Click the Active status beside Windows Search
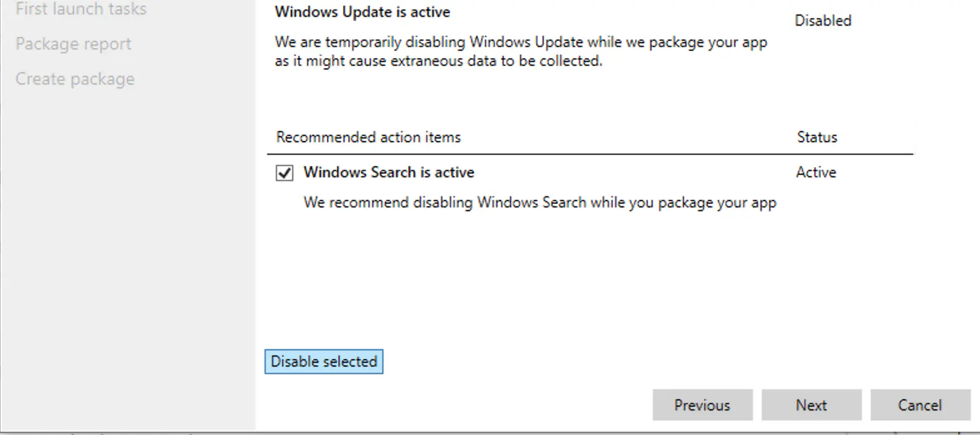 tap(816, 173)
